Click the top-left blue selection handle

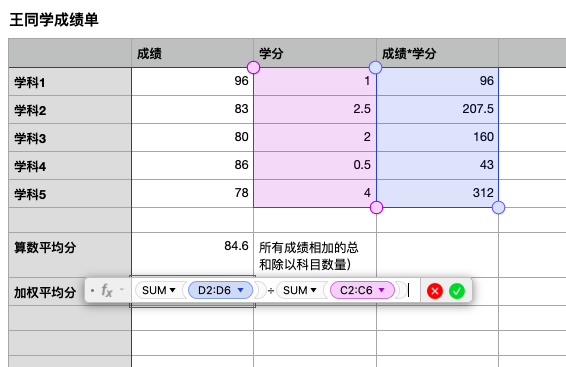click(376, 67)
